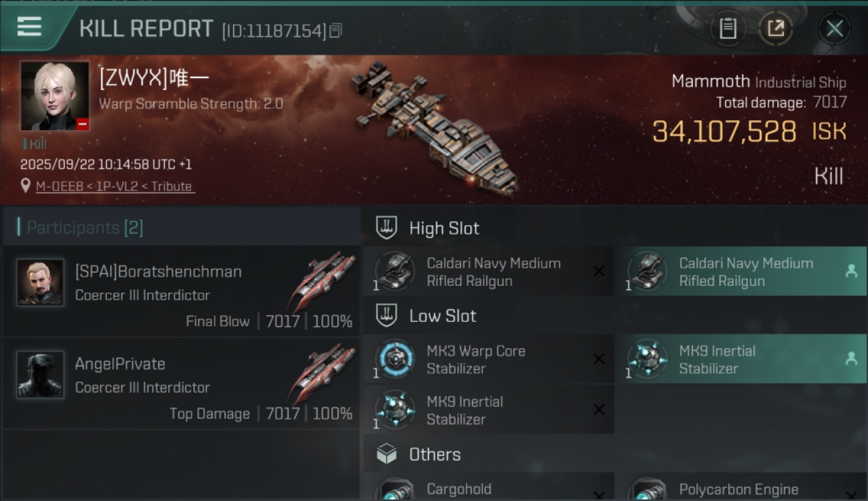This screenshot has width=868, height=501.
Task: Open Boratshenchman's pilot portrait
Action: [40, 283]
